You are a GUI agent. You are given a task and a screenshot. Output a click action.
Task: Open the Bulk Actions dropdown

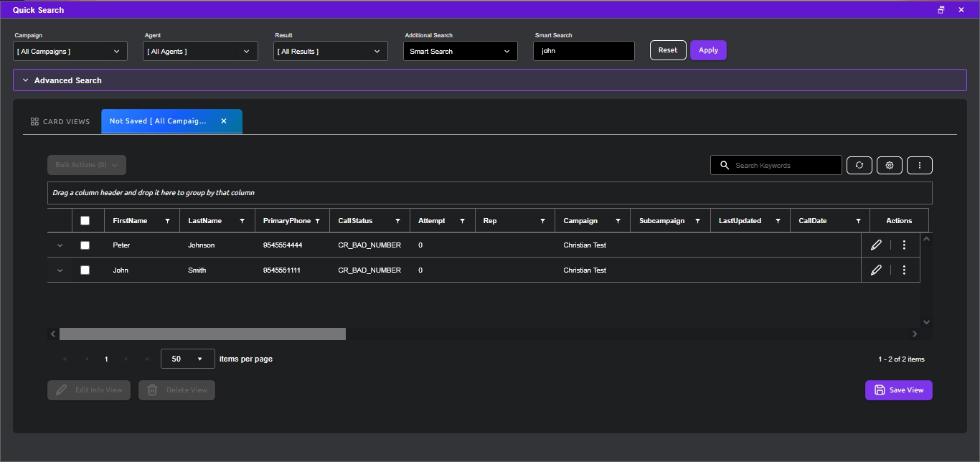click(x=87, y=165)
